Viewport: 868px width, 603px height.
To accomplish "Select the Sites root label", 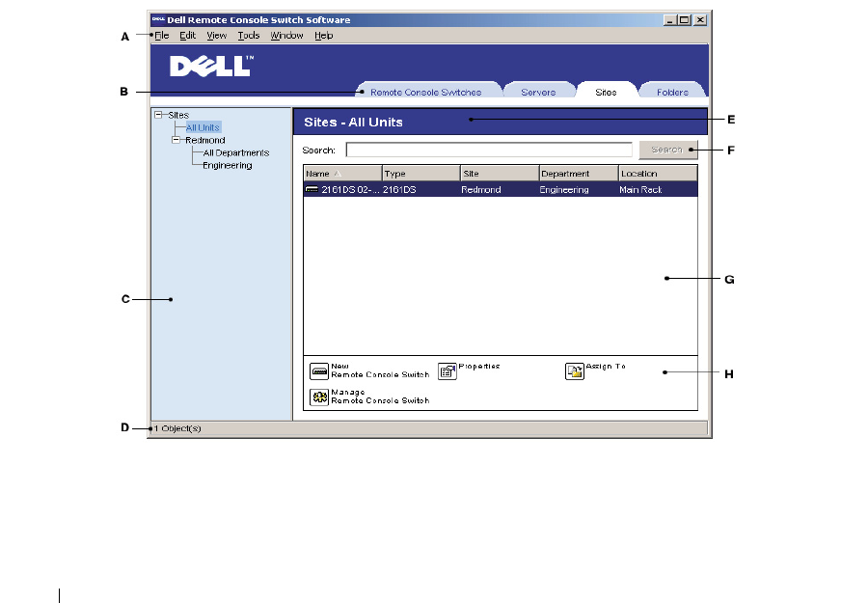I will point(178,115).
